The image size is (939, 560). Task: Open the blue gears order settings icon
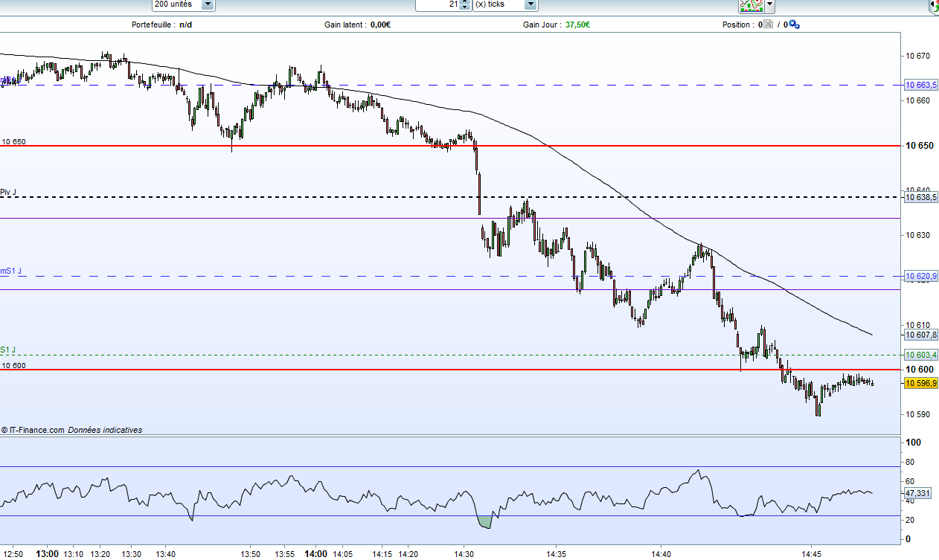(x=794, y=25)
